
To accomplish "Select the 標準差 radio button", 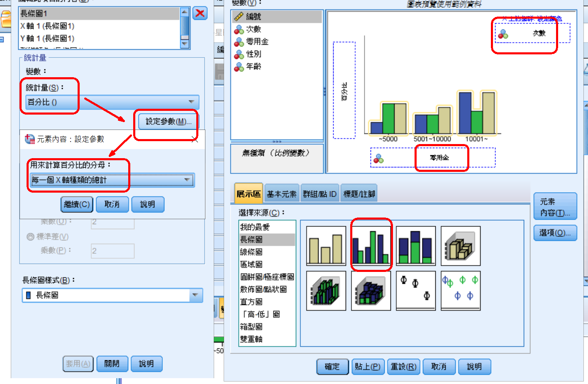I will 30,237.
